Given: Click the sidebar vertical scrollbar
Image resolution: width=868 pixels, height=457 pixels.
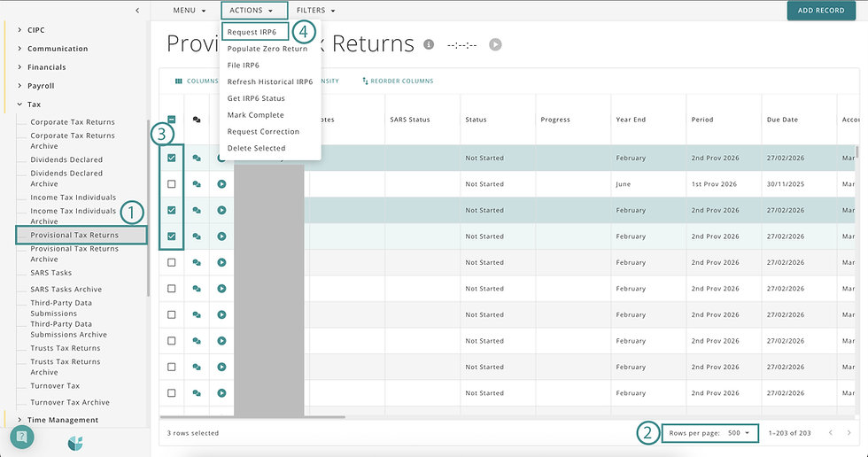Looking at the screenshot, I should pyautogui.click(x=149, y=207).
